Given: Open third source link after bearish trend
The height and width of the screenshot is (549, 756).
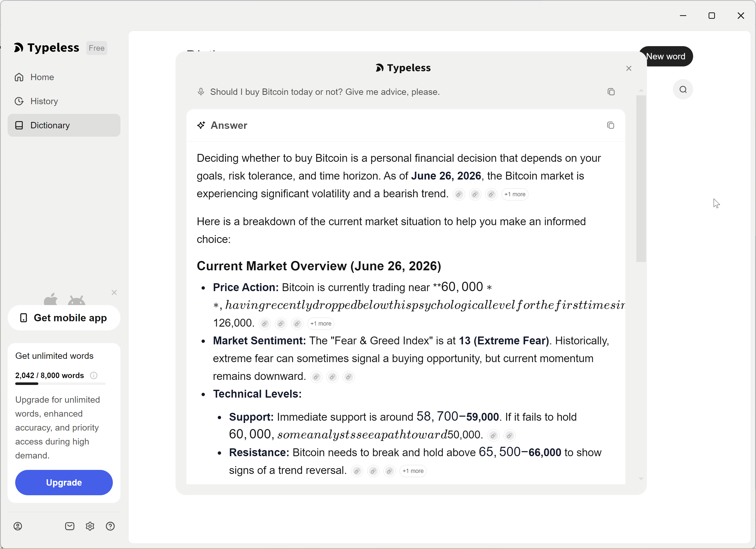Looking at the screenshot, I should [491, 194].
